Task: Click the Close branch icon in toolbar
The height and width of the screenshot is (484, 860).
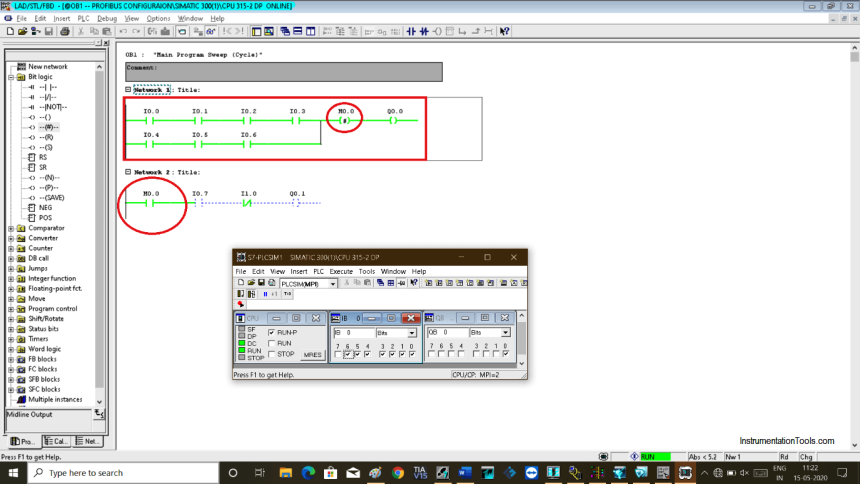Action: click(x=476, y=31)
